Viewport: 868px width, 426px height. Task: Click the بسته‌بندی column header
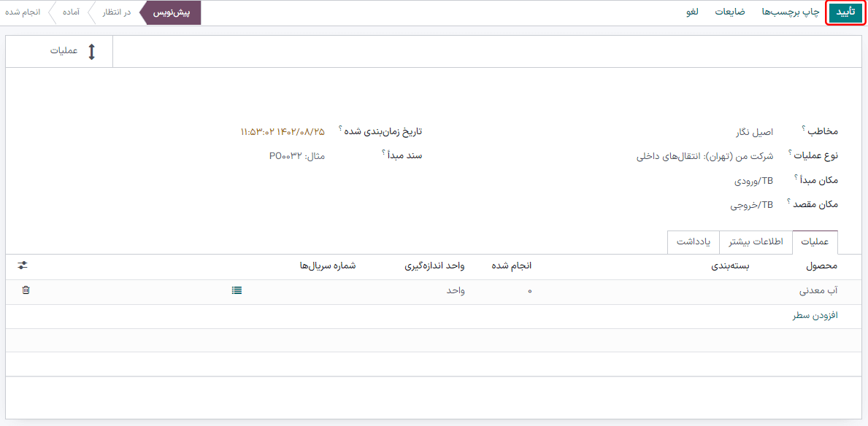pos(730,266)
